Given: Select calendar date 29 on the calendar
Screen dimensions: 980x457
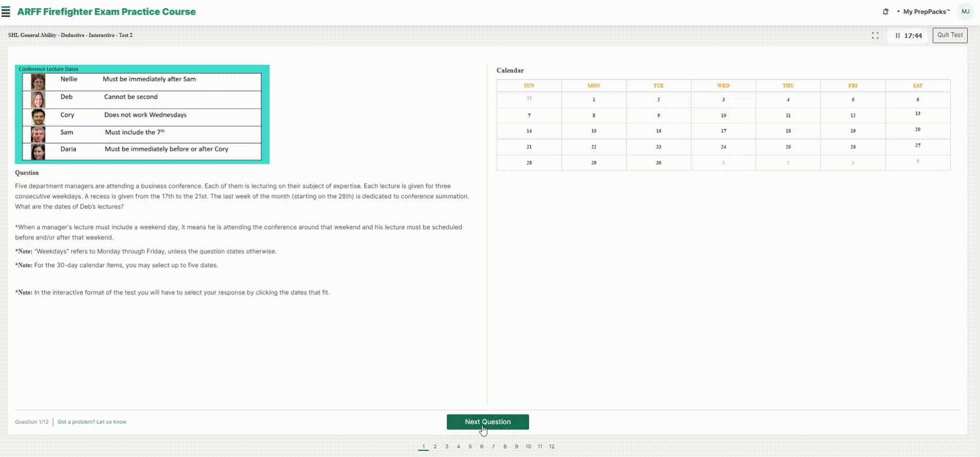Looking at the screenshot, I should click(x=594, y=163).
